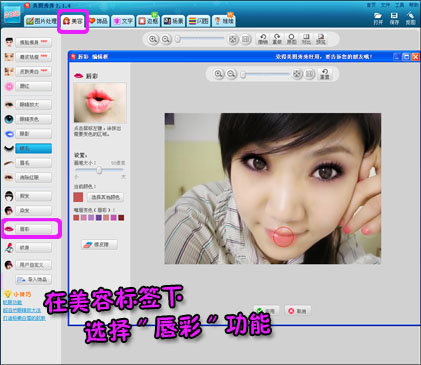The height and width of the screenshot is (365, 421).
Task: Select 皮肤美白 skin whitening tool
Action: click(33, 71)
